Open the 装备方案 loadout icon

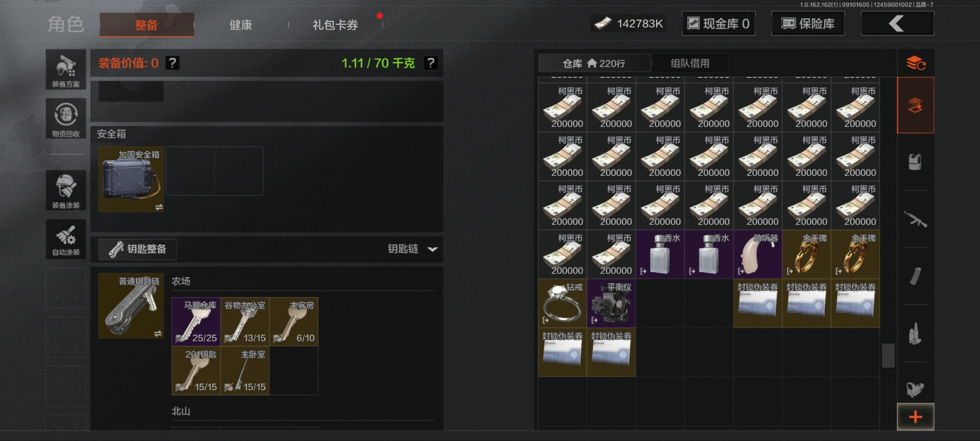coord(66,69)
